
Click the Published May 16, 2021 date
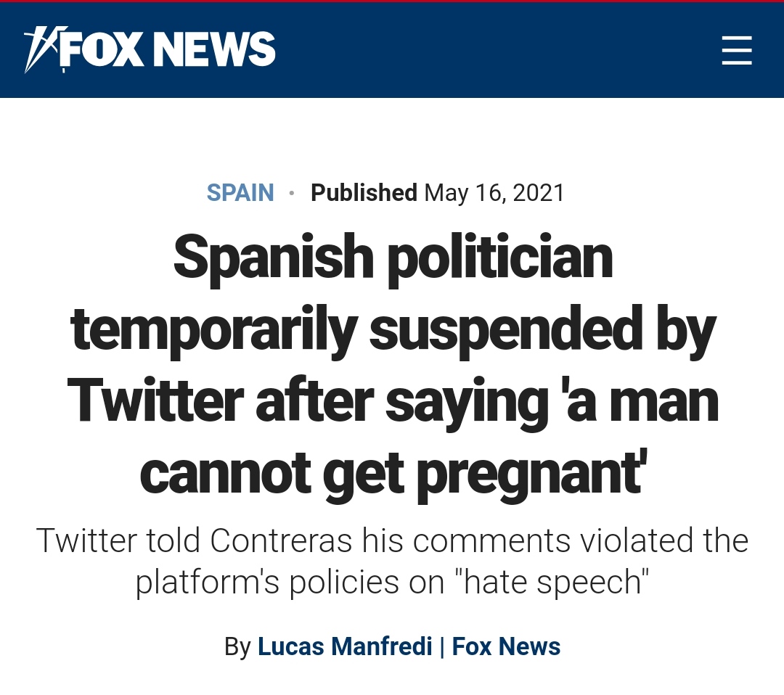click(x=437, y=192)
